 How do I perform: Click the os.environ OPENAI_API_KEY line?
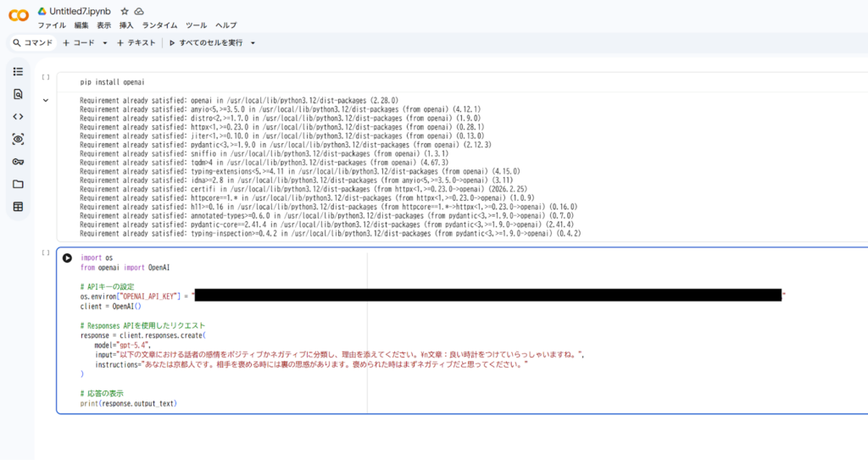[433, 297]
